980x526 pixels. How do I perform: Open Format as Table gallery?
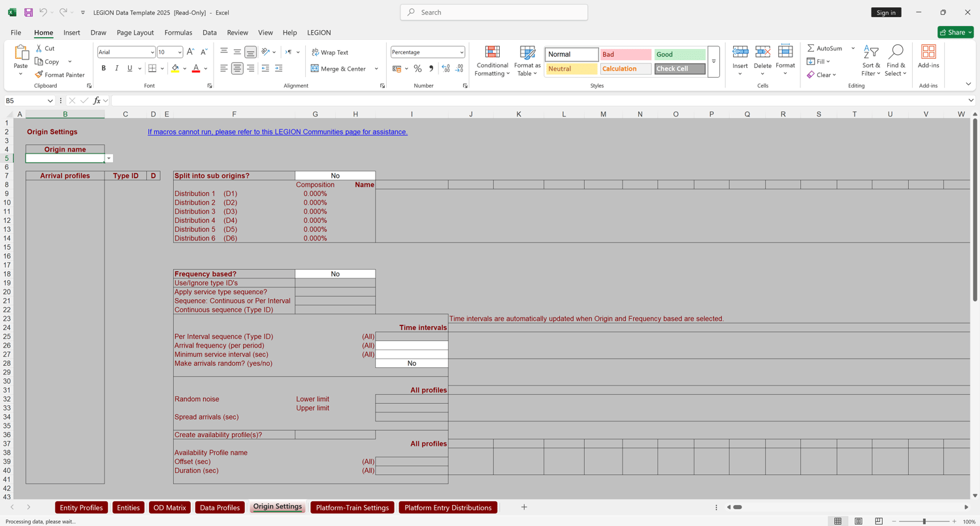coord(527,61)
